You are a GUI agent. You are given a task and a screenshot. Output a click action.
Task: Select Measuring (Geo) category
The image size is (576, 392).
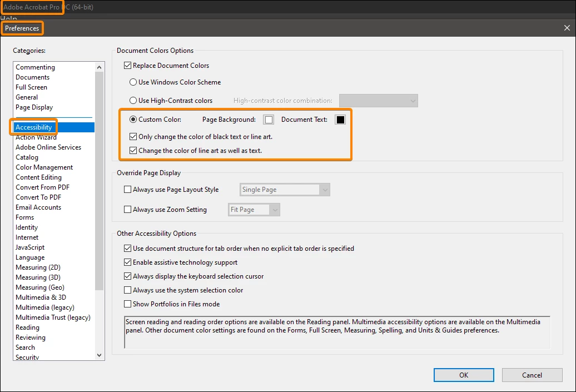pyautogui.click(x=54, y=287)
